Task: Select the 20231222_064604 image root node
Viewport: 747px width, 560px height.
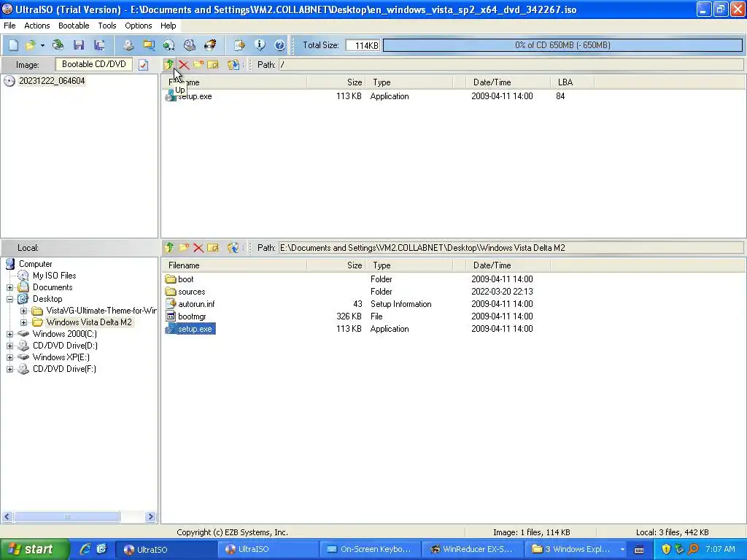Action: click(x=52, y=81)
